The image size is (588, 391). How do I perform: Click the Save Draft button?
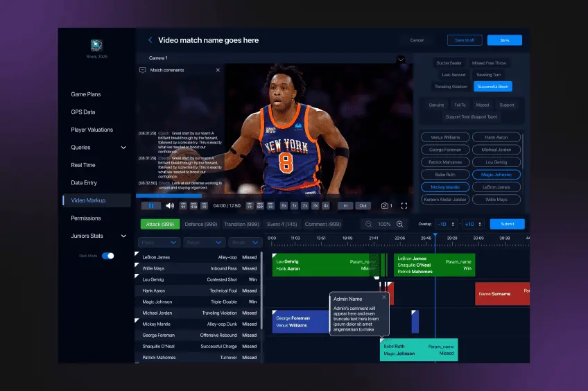465,40
